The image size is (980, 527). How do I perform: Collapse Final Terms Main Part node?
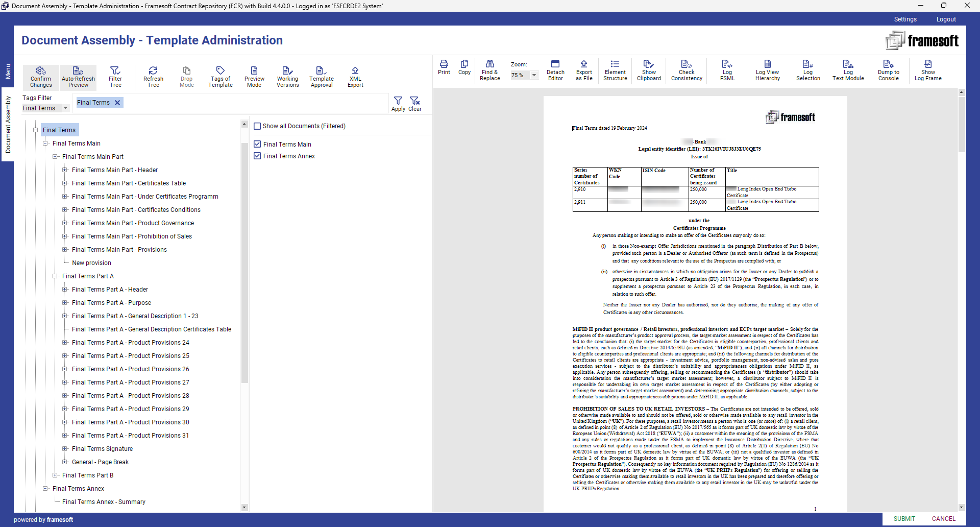tap(55, 157)
